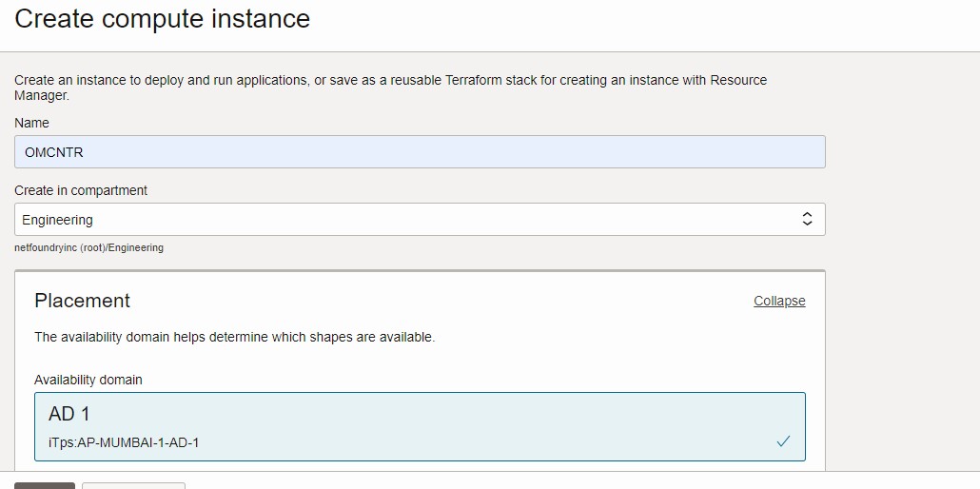Click the Name field label

pyautogui.click(x=31, y=123)
